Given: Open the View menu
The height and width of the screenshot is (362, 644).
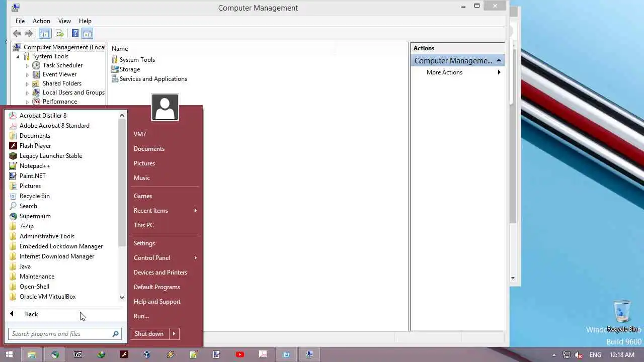Looking at the screenshot, I should pyautogui.click(x=64, y=21).
